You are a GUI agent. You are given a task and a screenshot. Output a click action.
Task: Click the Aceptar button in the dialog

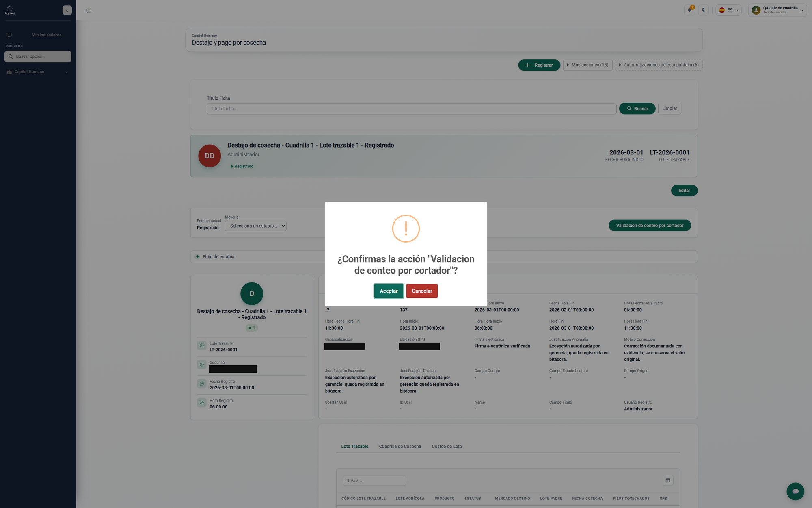tap(389, 291)
